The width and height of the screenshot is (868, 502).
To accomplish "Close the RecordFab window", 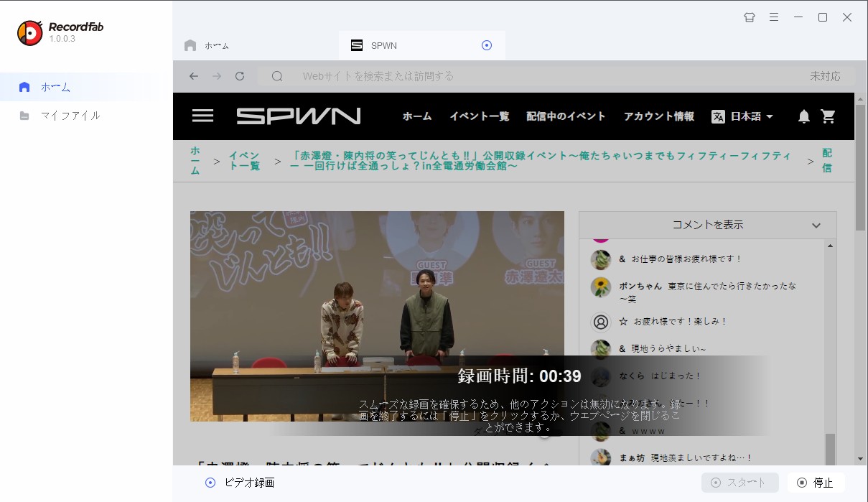I will [847, 17].
